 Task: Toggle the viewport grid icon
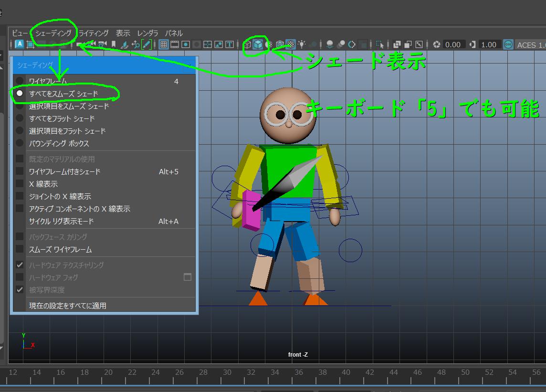(x=163, y=44)
